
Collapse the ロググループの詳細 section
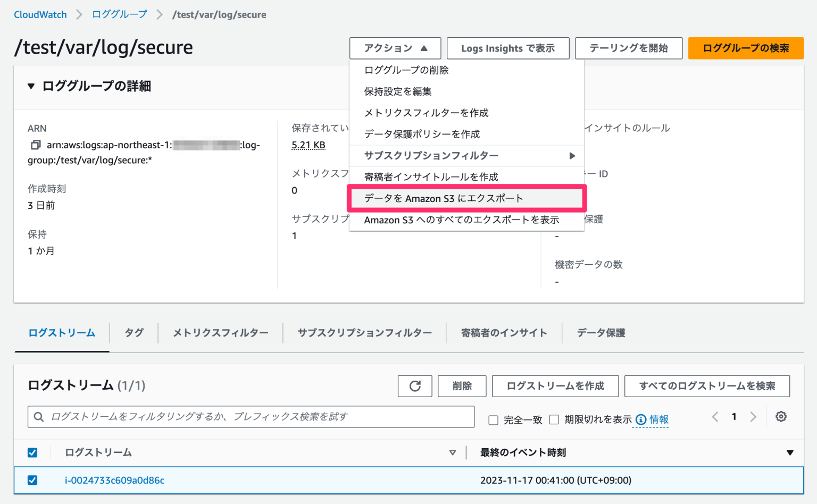(30, 86)
